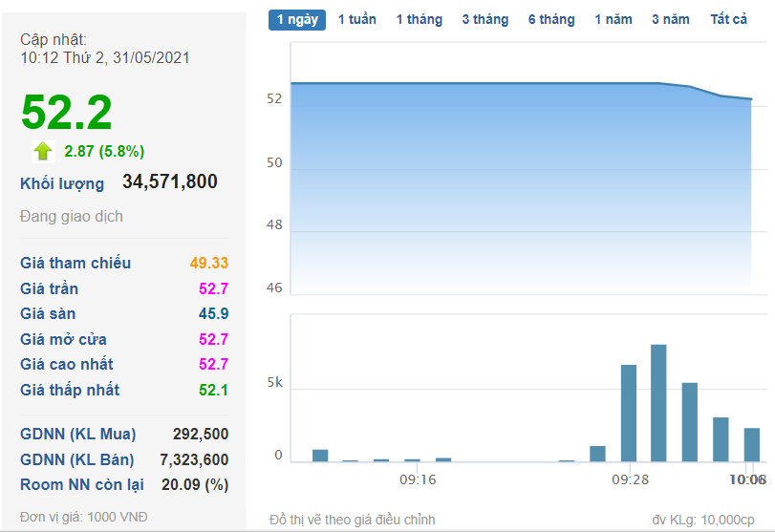Click the "Giá tham chiếu" label
The height and width of the screenshot is (532, 775).
[75, 263]
